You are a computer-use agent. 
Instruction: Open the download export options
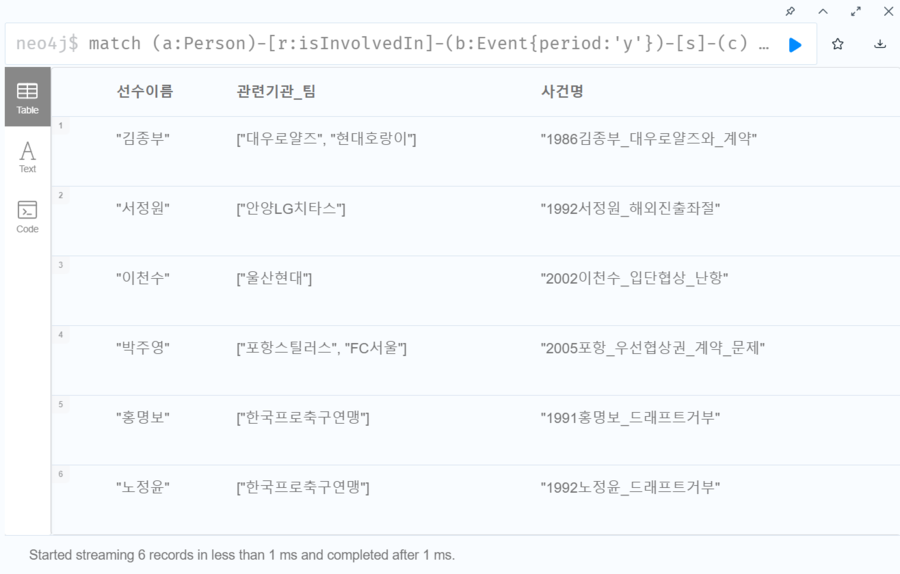pyautogui.click(x=880, y=45)
